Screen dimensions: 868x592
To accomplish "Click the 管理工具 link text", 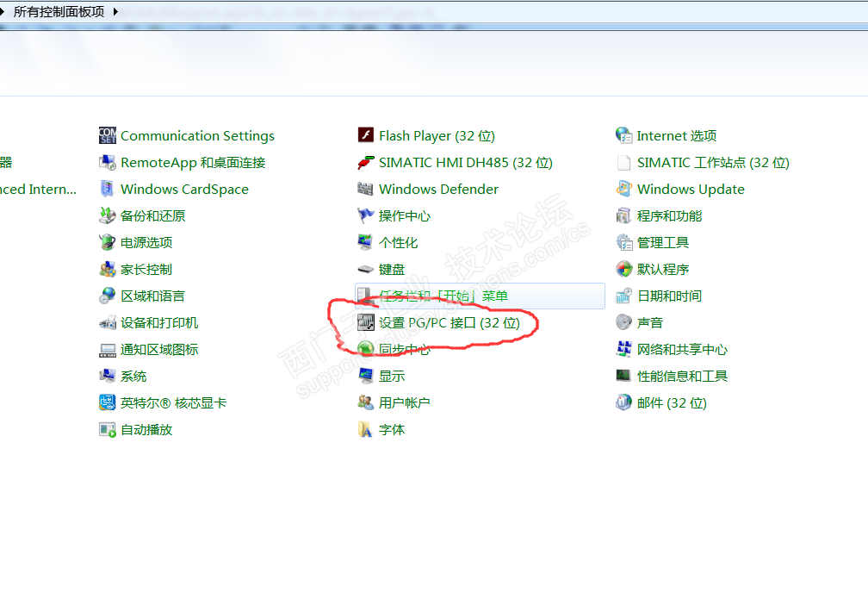I will [x=663, y=242].
